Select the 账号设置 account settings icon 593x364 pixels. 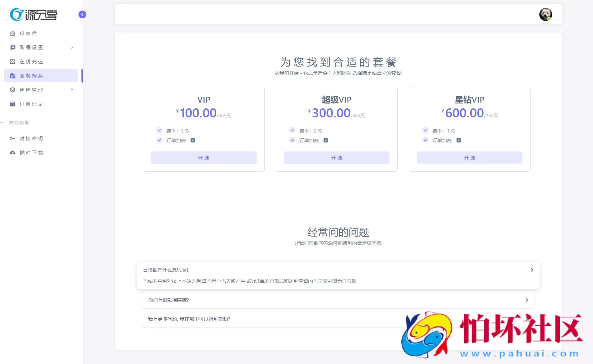(12, 47)
